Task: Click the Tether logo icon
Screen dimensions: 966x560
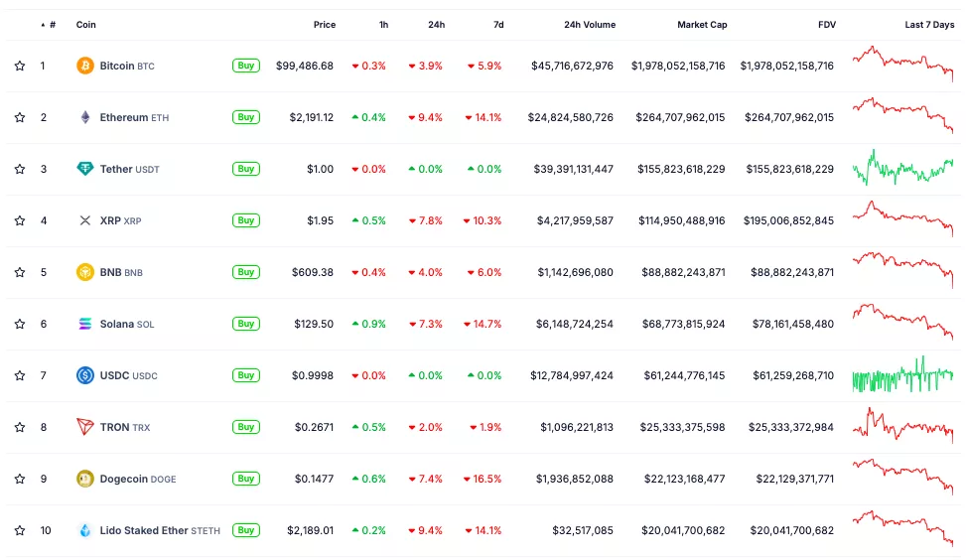Action: click(x=85, y=169)
